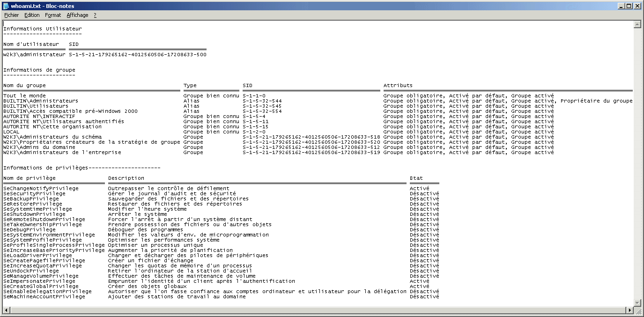Screen dimensions: 644x317
Task: Click the horizontal scrollbar left arrow
Action: (6, 310)
